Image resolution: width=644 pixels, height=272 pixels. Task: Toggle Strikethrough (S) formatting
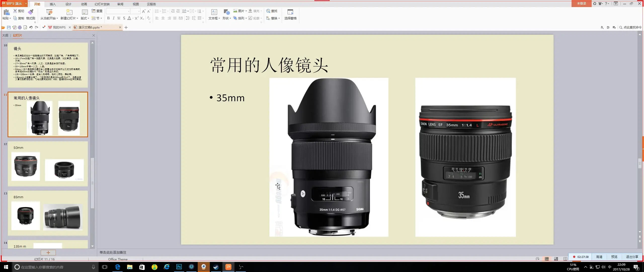124,18
